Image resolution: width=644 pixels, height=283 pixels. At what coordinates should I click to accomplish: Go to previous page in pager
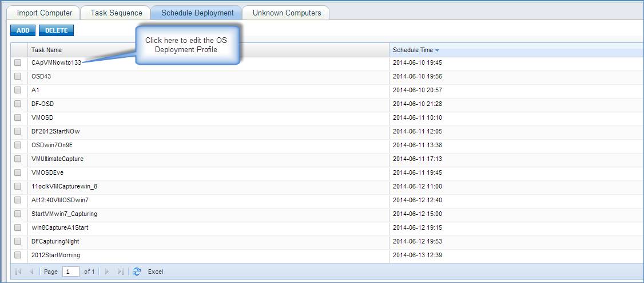coord(31,272)
